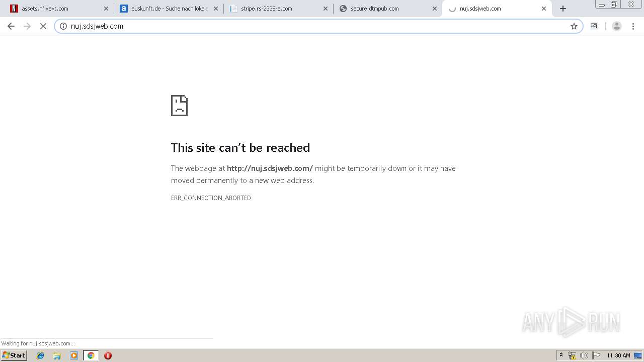
Task: Click the Netflix favicon on first tab
Action: pyautogui.click(x=14, y=9)
